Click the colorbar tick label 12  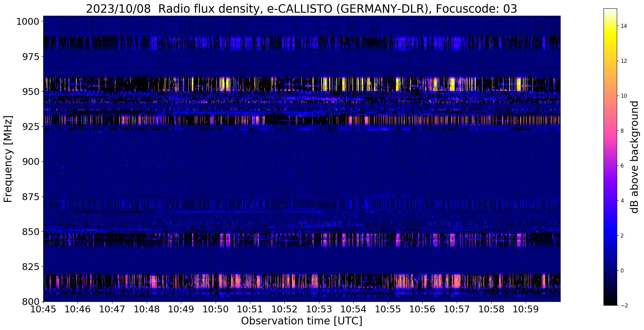pyautogui.click(x=624, y=61)
